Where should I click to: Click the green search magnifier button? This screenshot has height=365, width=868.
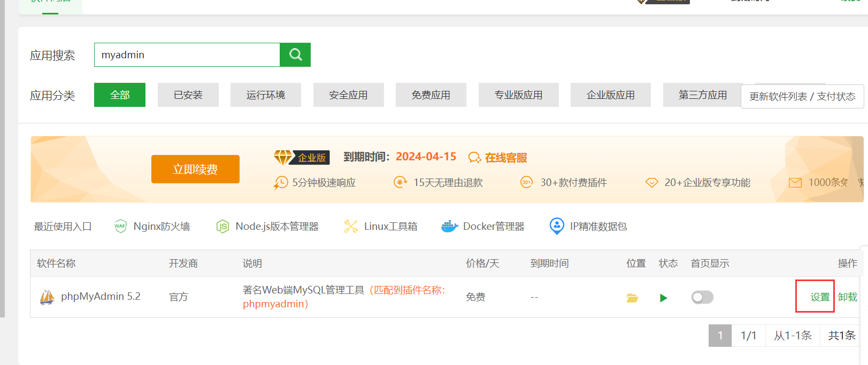click(x=295, y=55)
